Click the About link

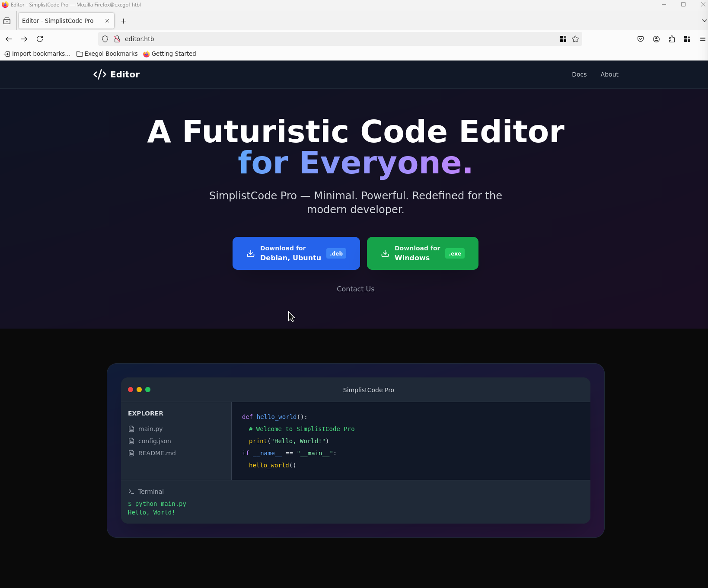coord(609,74)
